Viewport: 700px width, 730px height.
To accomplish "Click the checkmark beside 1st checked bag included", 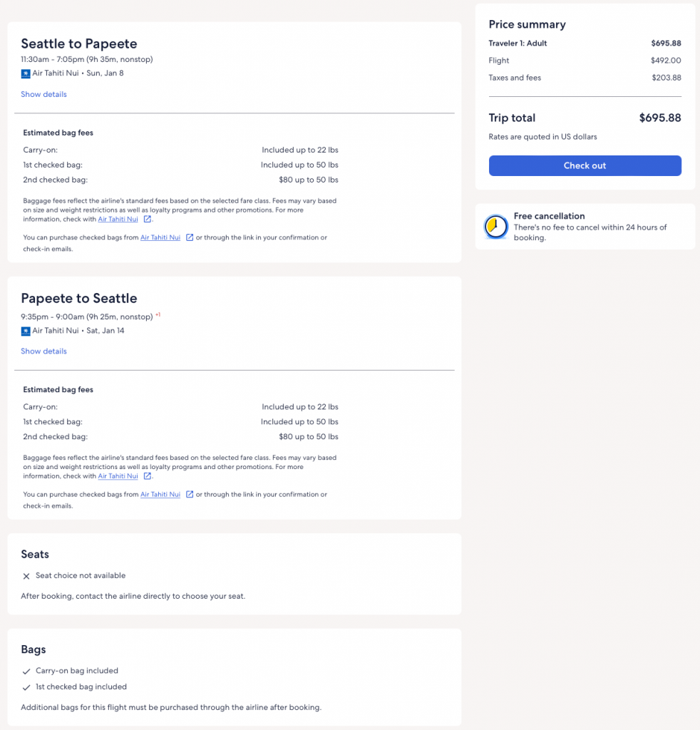I will [26, 687].
